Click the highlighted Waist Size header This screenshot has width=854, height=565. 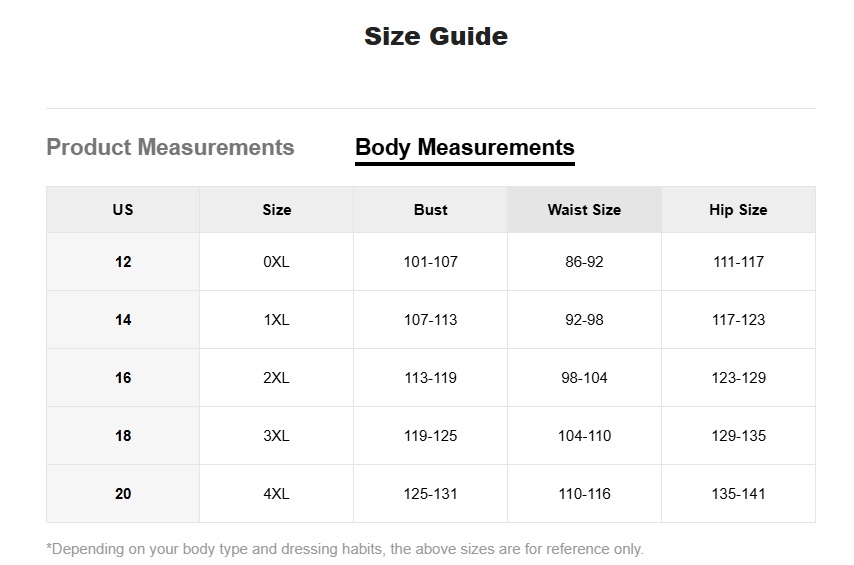tap(584, 210)
